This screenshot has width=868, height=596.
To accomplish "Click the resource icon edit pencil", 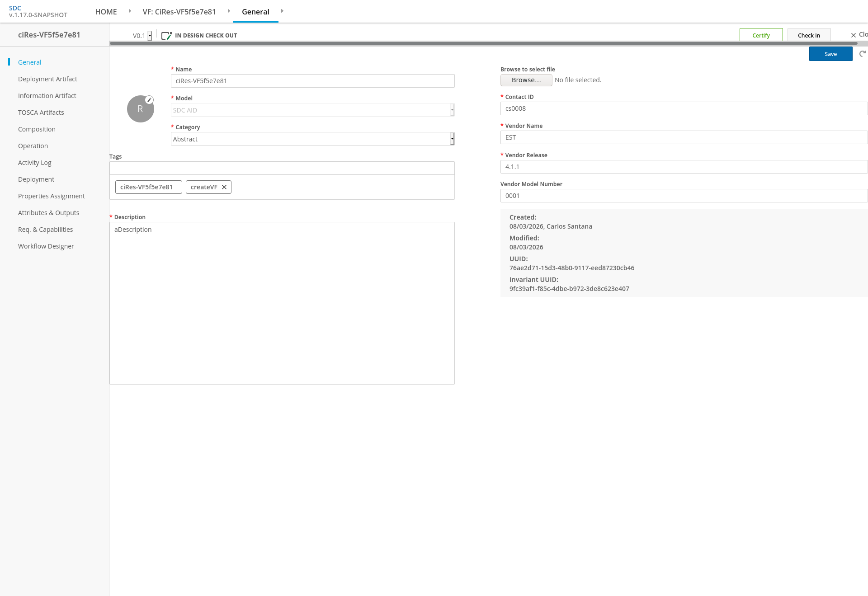I will coord(149,100).
